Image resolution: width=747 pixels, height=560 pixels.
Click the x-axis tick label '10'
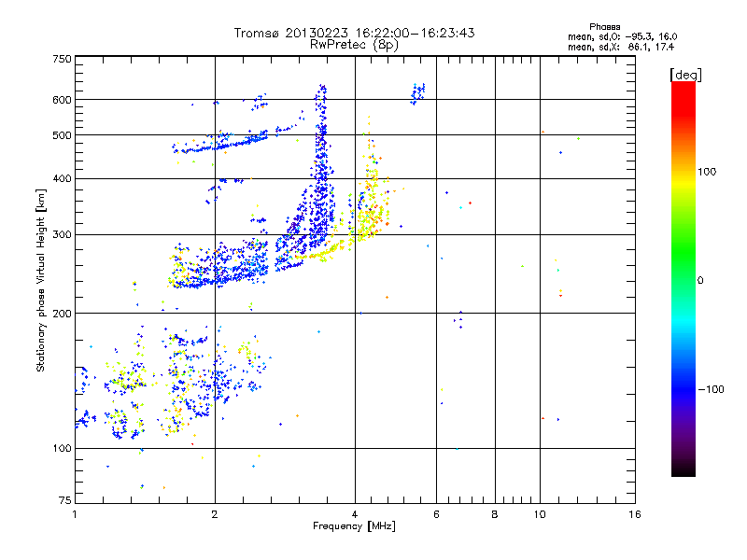tap(540, 514)
